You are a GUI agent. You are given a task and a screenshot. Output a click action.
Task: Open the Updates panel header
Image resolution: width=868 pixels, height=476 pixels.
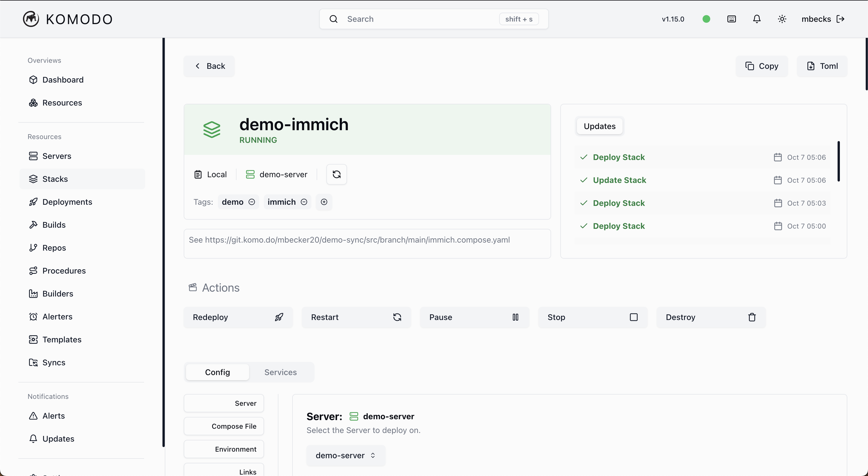[x=599, y=126]
